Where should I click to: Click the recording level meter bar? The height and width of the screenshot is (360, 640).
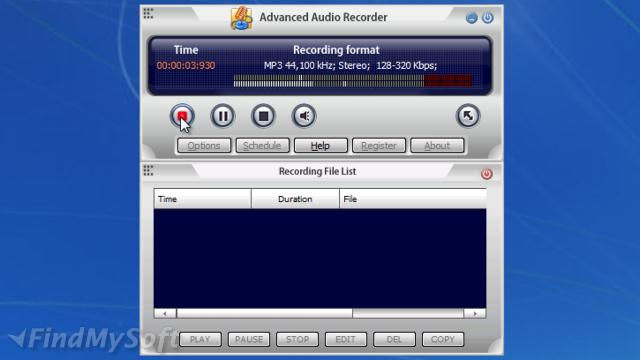click(x=353, y=81)
